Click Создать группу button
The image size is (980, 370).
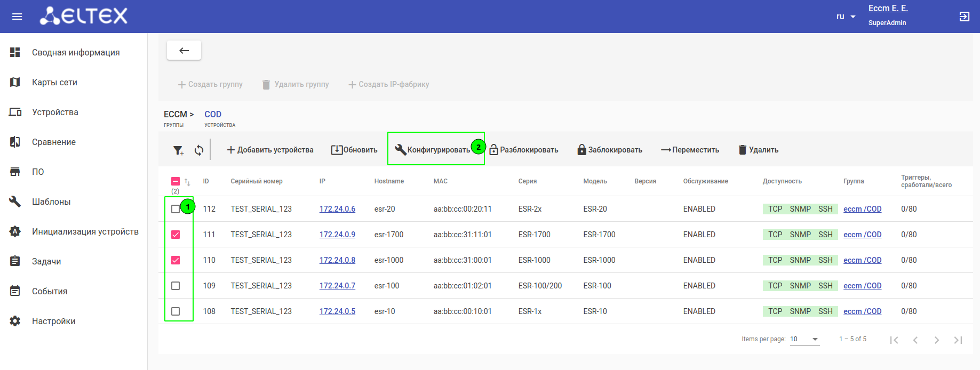tap(210, 84)
